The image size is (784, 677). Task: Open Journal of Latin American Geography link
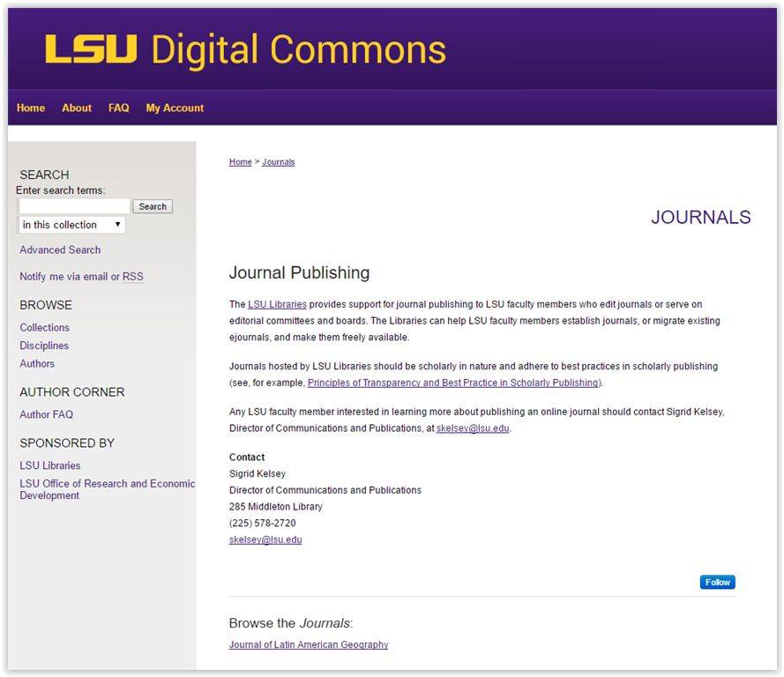pos(309,644)
